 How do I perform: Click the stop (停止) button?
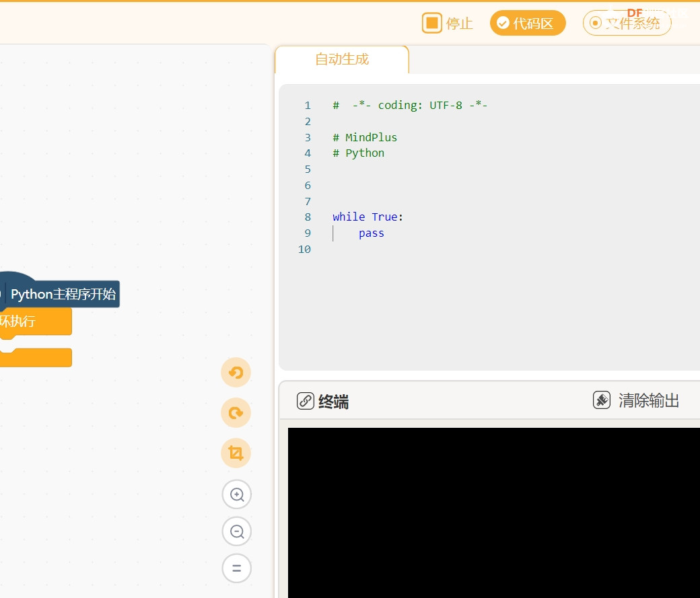click(448, 23)
